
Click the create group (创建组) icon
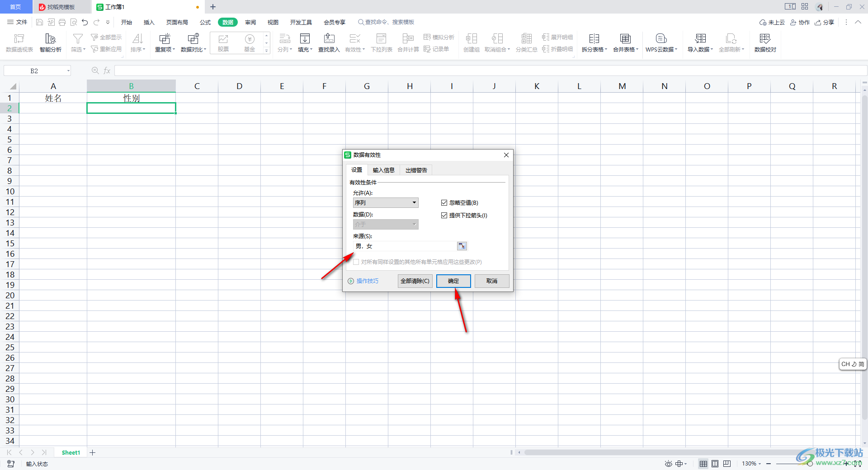point(472,39)
